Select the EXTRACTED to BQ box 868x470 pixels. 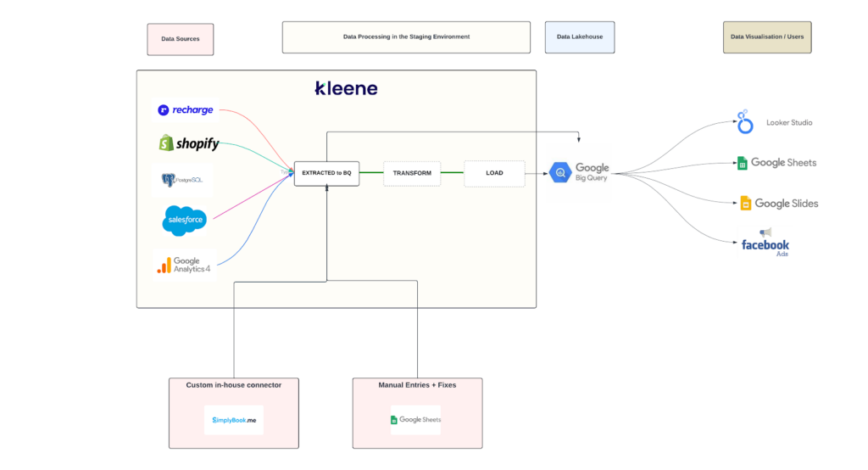[x=326, y=173]
